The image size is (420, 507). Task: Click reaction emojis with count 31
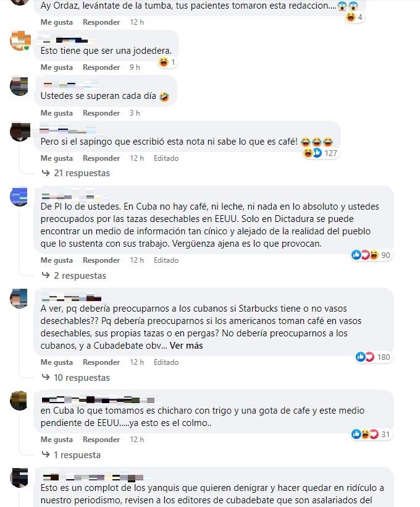371,434
